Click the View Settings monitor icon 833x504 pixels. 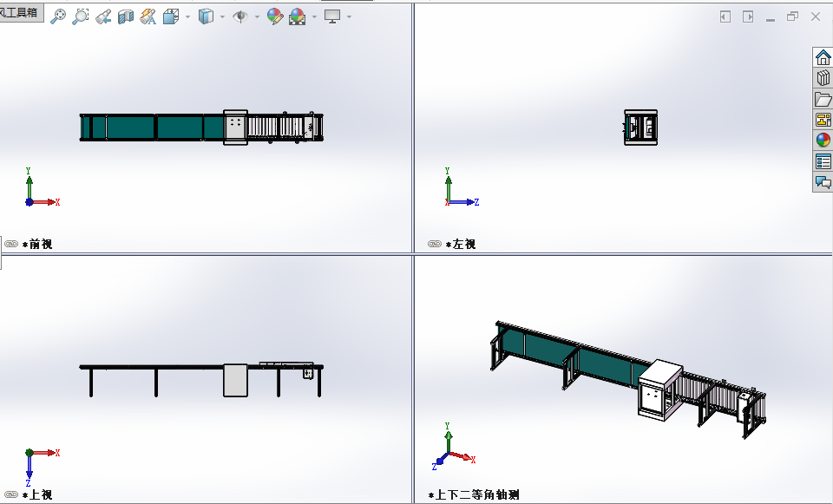click(332, 17)
